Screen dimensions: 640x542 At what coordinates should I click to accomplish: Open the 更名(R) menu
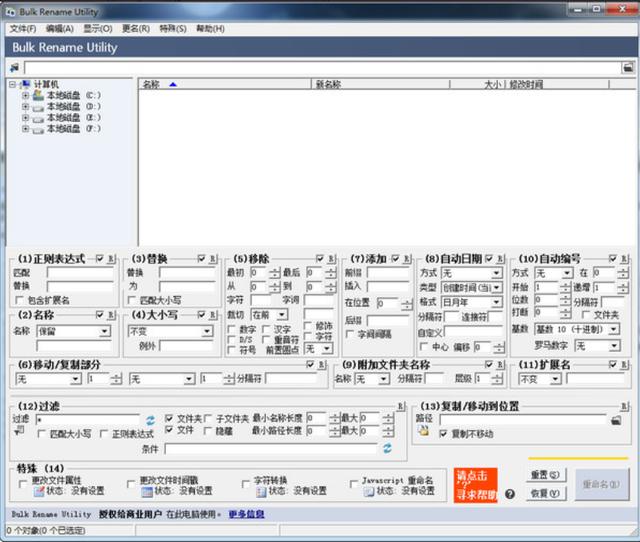coord(136,29)
